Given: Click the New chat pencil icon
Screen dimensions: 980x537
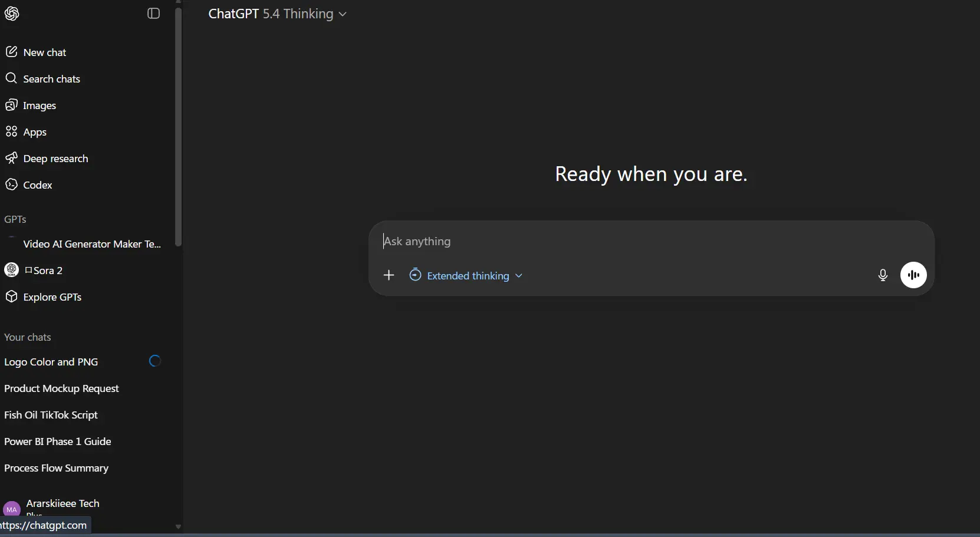Looking at the screenshot, I should click(11, 52).
